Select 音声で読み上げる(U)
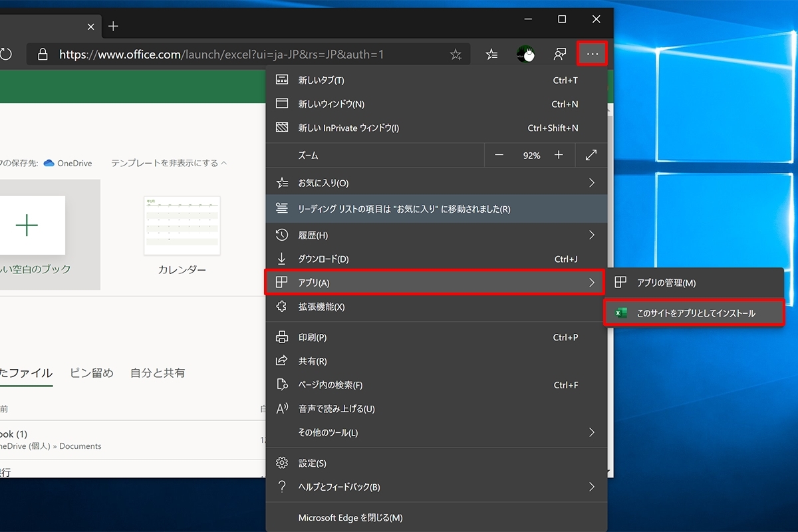Viewport: 798px width, 532px height. point(436,409)
